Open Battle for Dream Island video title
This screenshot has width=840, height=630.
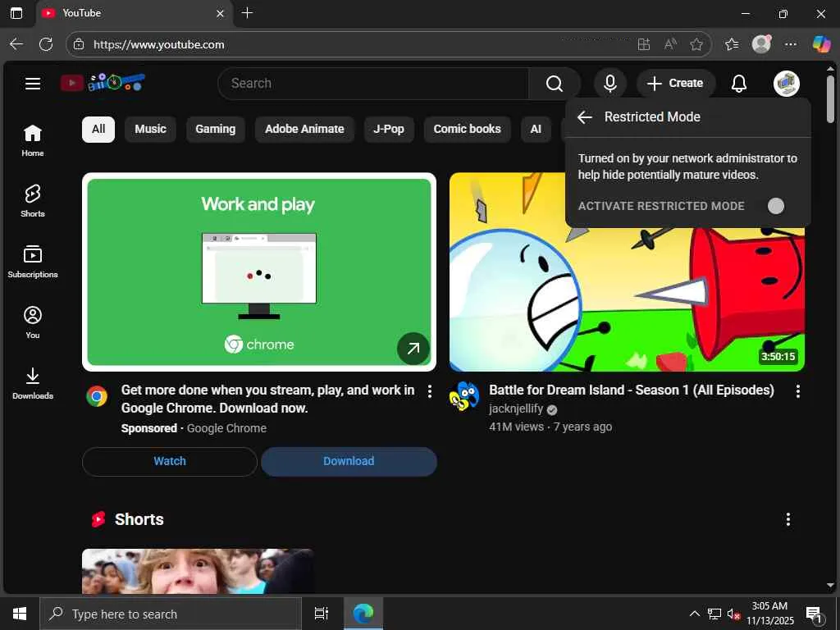pos(632,390)
